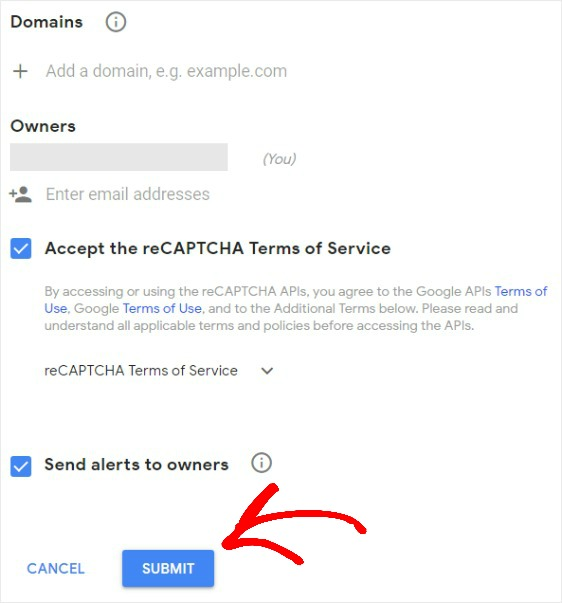Click the CANCEL button
The width and height of the screenshot is (562, 603).
click(x=56, y=568)
